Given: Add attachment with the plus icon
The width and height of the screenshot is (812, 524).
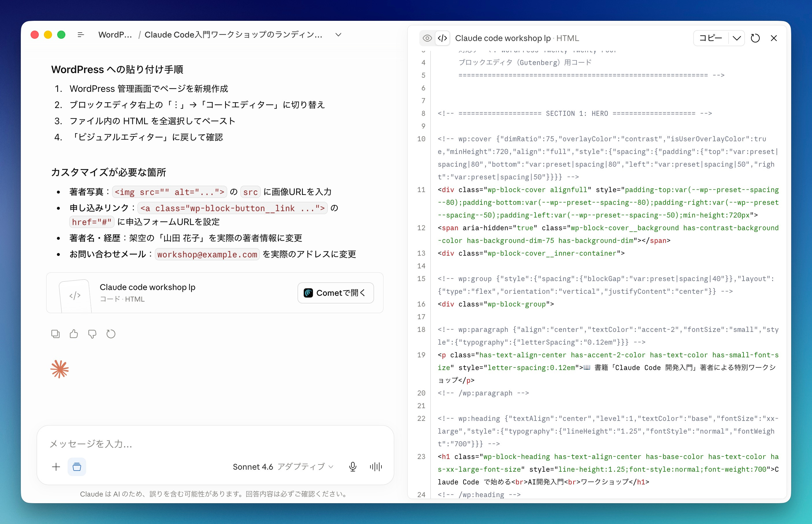Looking at the screenshot, I should [56, 467].
